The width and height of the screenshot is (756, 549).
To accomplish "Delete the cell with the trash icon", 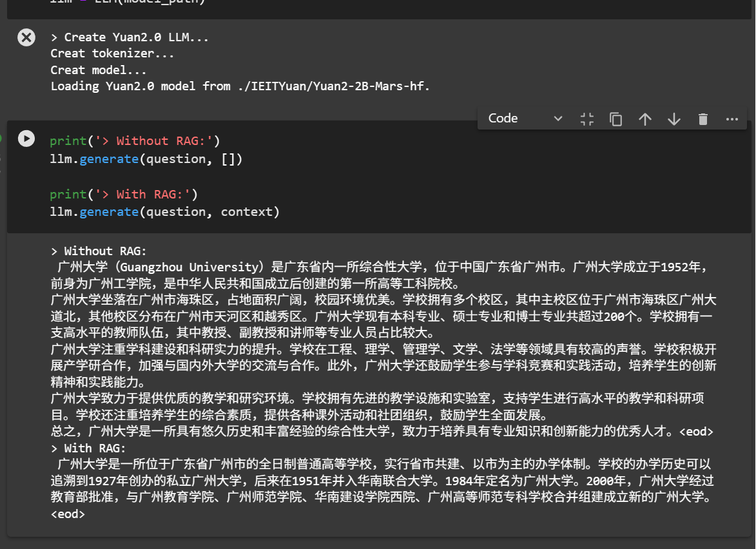I will (x=703, y=119).
